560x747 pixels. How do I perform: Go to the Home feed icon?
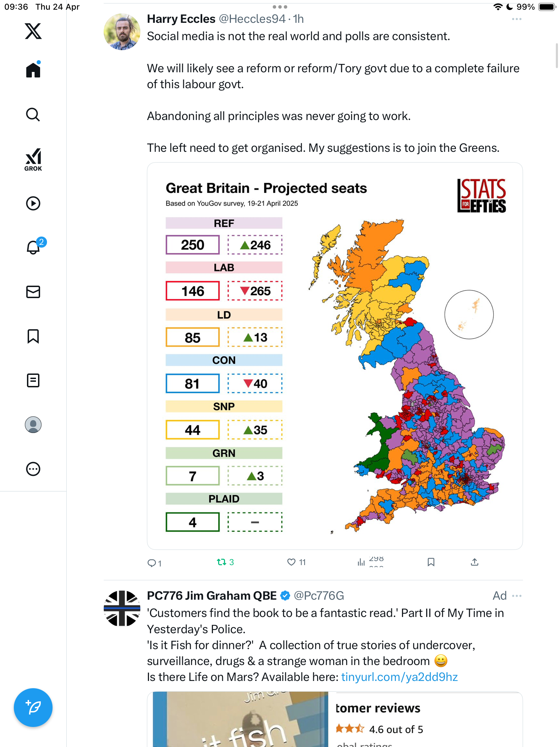click(33, 70)
